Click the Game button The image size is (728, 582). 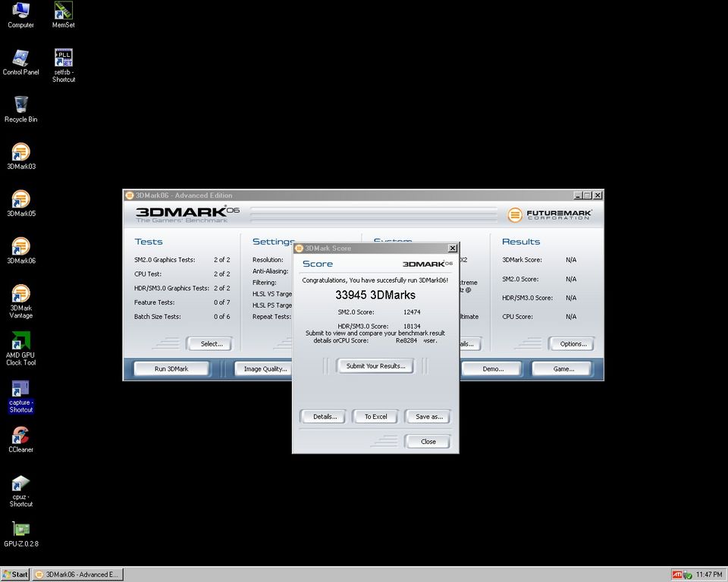(x=563, y=368)
